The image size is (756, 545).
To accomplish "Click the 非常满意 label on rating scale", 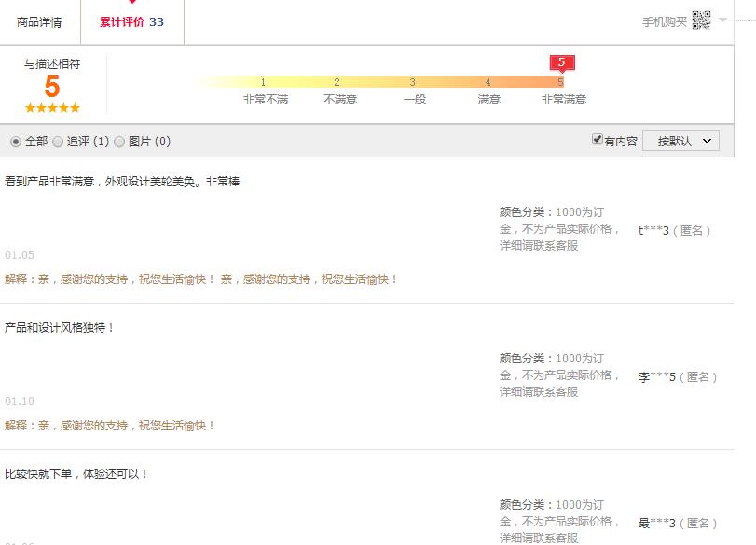I will (563, 99).
